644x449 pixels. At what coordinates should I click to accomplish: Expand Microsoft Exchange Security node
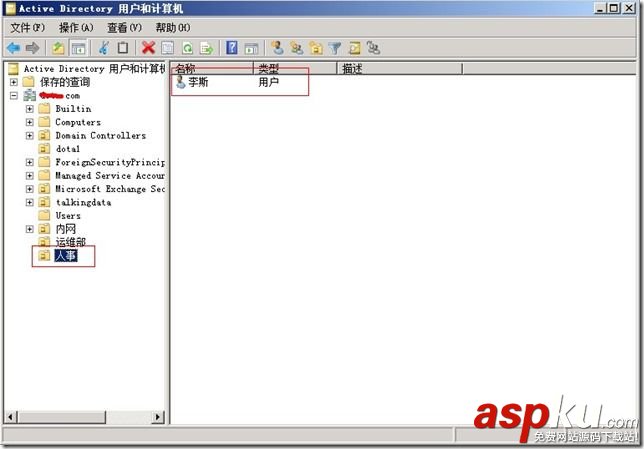(x=30, y=189)
